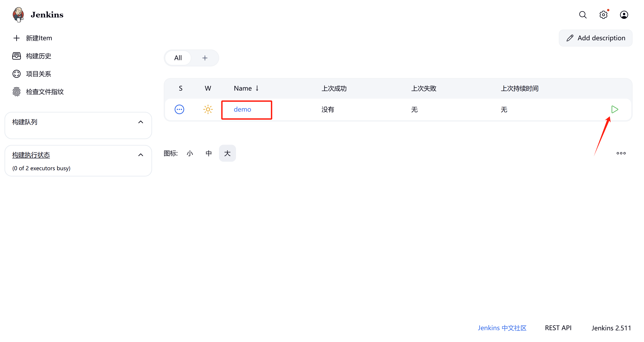The height and width of the screenshot is (342, 644).
Task: Add a new view with plus tab
Action: pos(205,58)
